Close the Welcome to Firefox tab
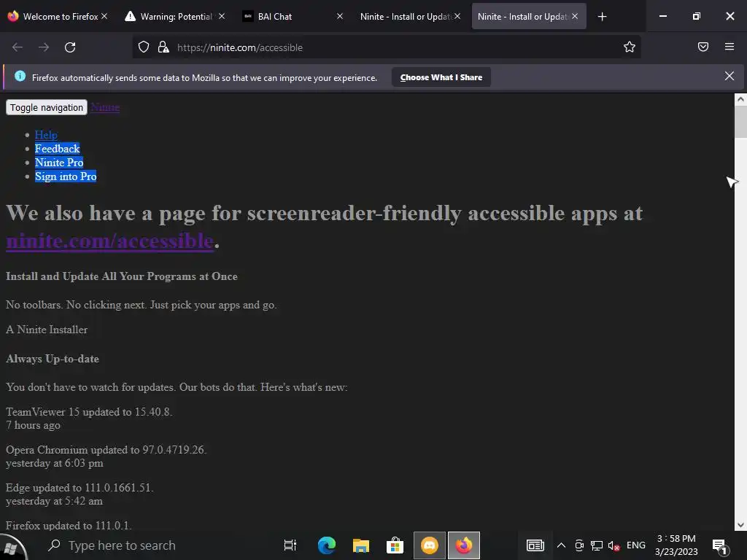This screenshot has width=747, height=560. point(104,16)
